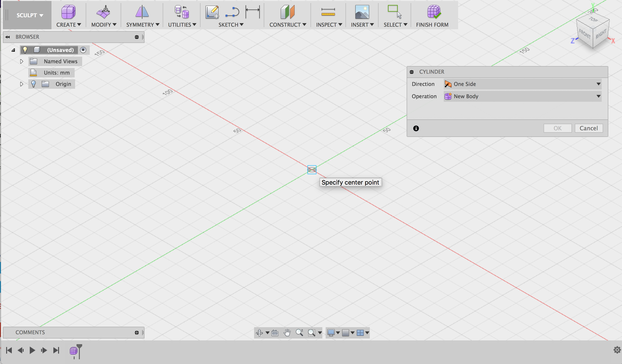This screenshot has height=364, width=622.
Task: Click the Symmetry mirror icon
Action: pos(142,12)
